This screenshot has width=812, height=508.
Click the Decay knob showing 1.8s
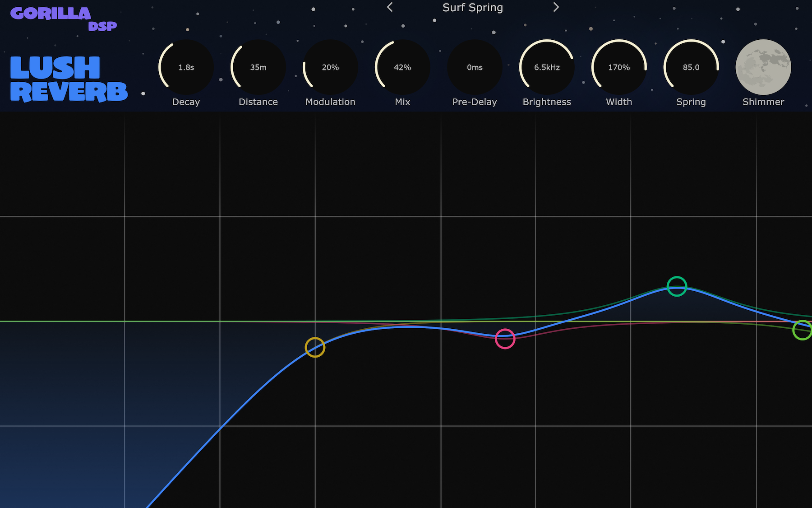click(x=186, y=67)
